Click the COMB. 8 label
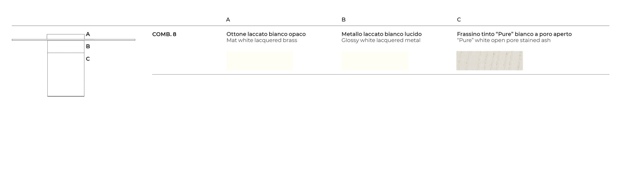The width and height of the screenshot is (644, 178). pos(164,34)
